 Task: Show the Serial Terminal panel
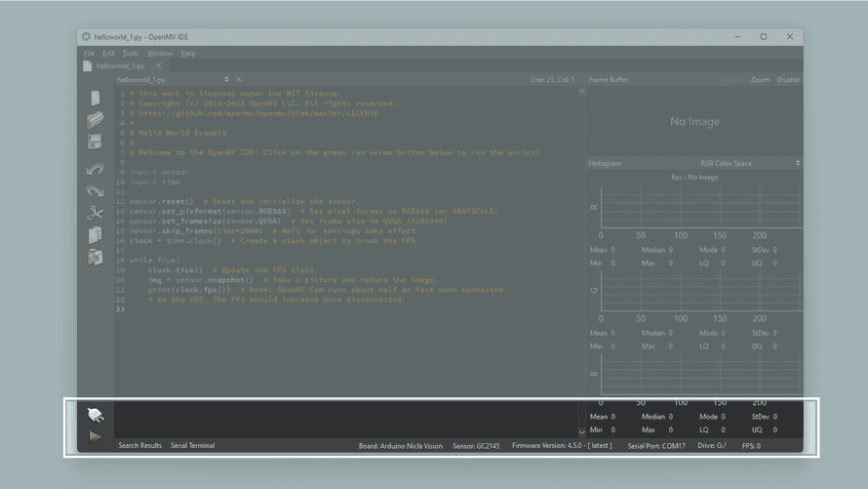(x=192, y=445)
